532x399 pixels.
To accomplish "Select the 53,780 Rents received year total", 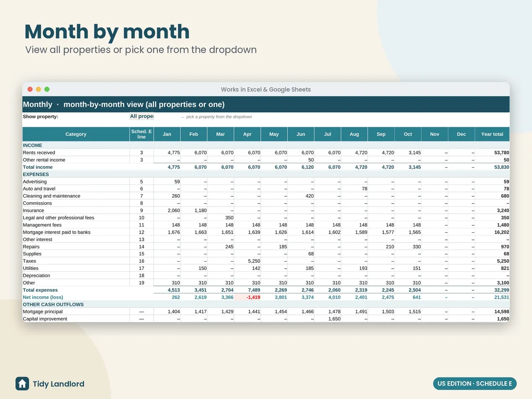I will tap(492, 153).
